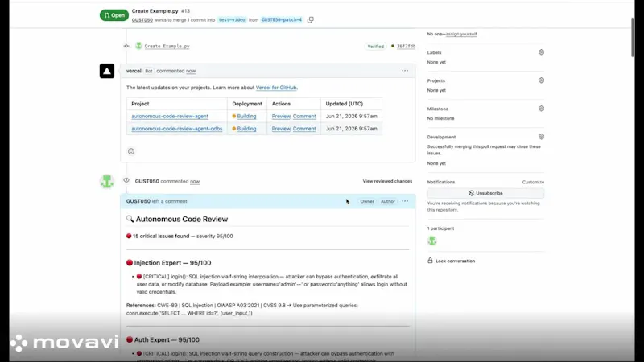Click the vercel username in the comment header
The height and width of the screenshot is (362, 644).
click(x=134, y=71)
